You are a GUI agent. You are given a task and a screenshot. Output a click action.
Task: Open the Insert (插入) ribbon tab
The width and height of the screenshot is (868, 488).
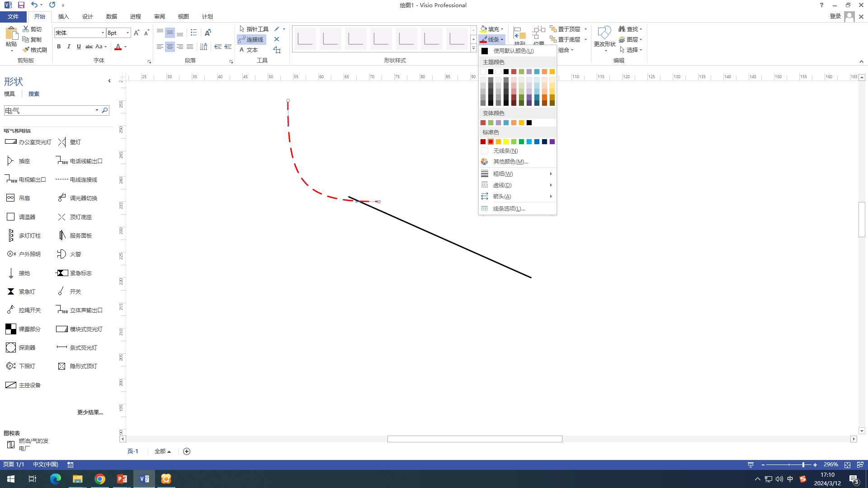(63, 17)
